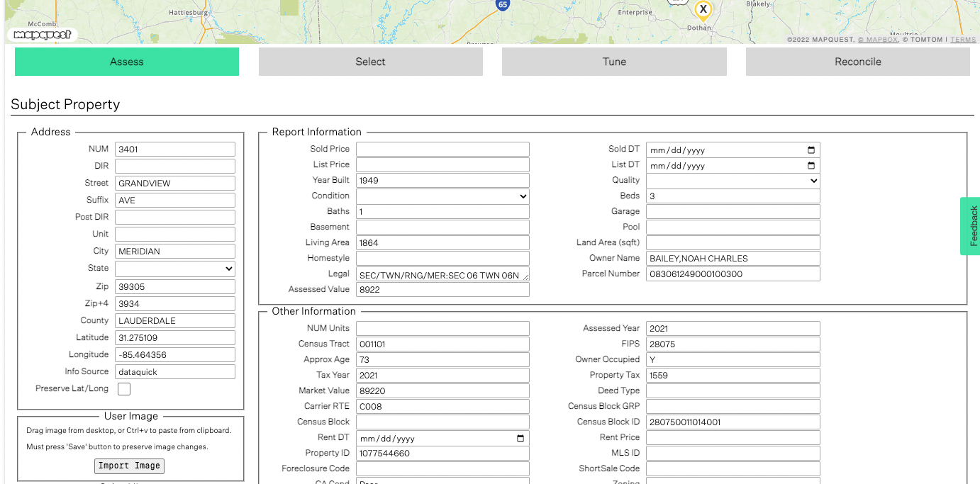Place cursor in the Census Tract field
This screenshot has width=980, height=484.
coord(442,344)
